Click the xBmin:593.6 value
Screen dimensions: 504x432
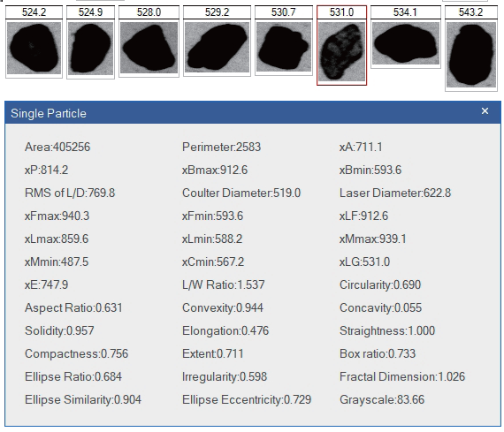[x=370, y=170]
